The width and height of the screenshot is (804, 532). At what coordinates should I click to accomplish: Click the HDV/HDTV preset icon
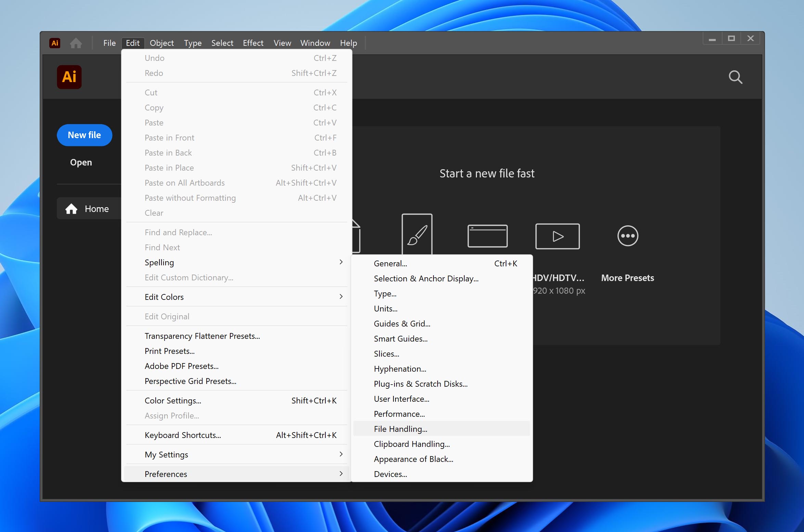(x=557, y=236)
